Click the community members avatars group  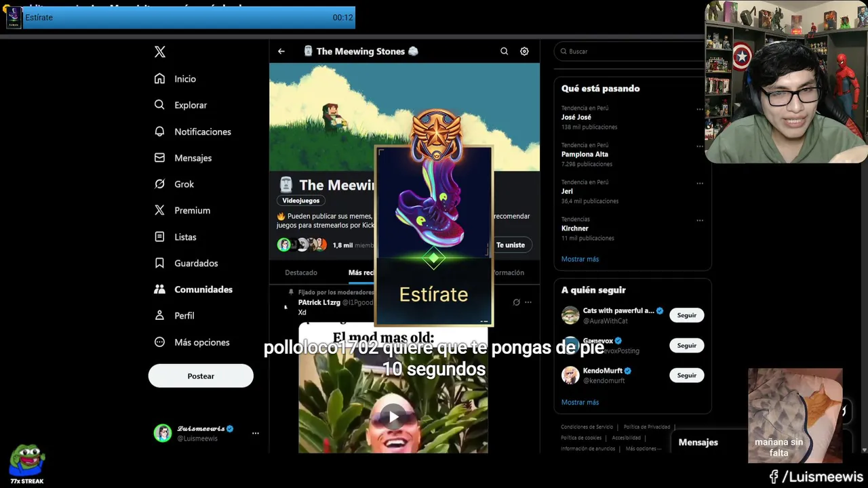tap(302, 245)
